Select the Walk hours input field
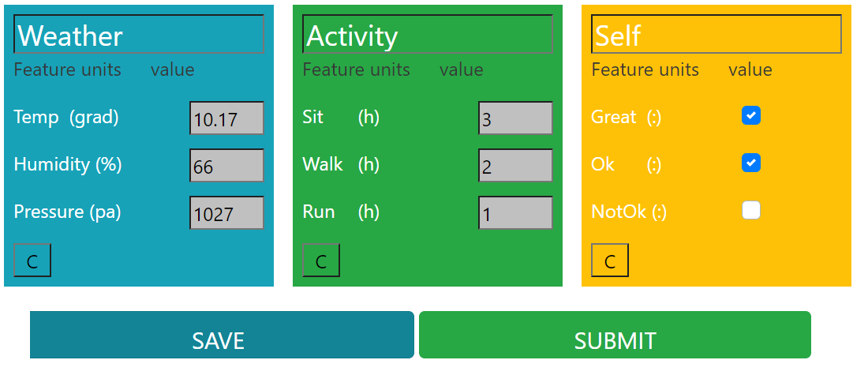This screenshot has height=375, width=868. coord(516,165)
